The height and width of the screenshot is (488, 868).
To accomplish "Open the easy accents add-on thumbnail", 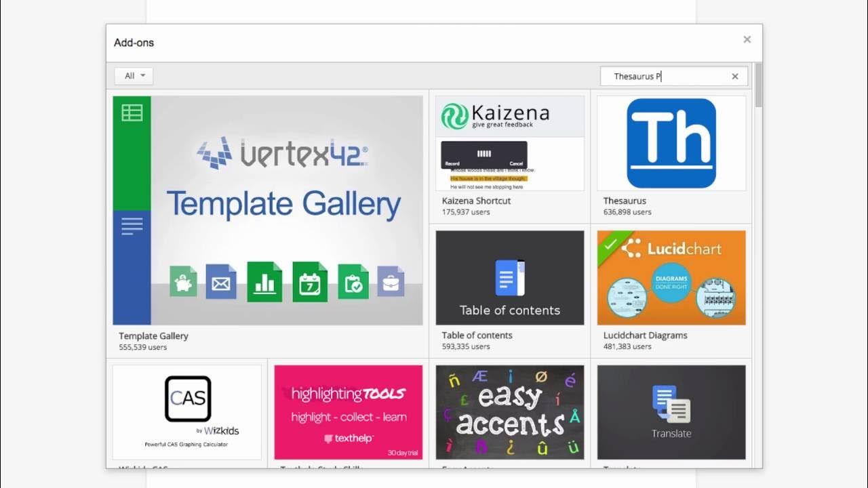I will [510, 413].
